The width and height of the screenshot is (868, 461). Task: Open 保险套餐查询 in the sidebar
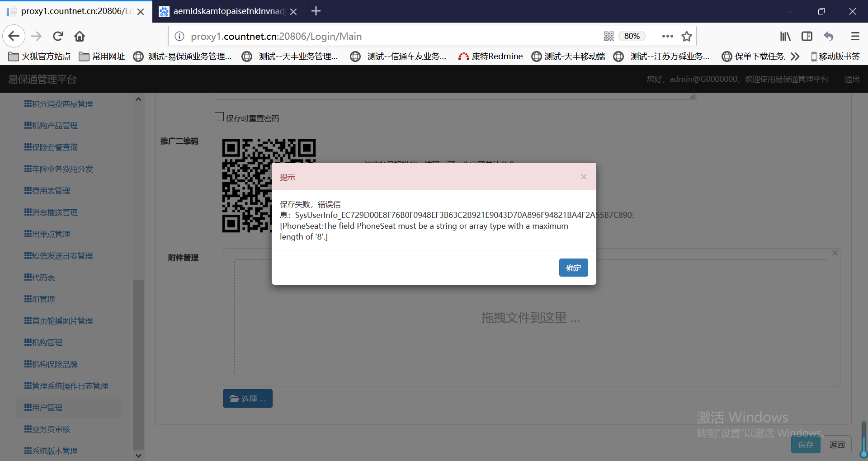pyautogui.click(x=51, y=147)
